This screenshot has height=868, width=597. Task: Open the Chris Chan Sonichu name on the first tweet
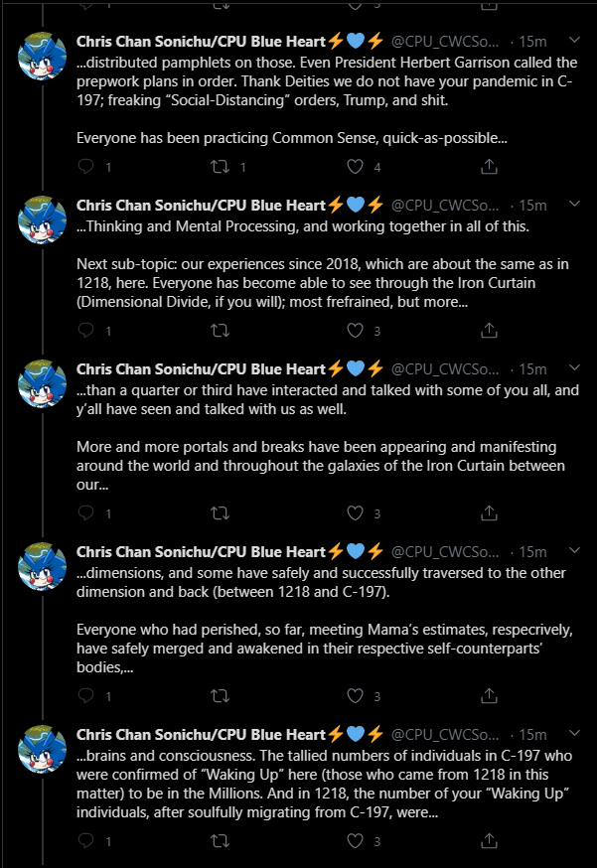(x=201, y=42)
